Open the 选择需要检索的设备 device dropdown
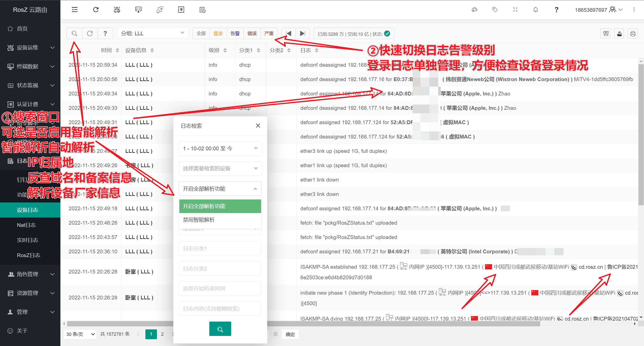 pyautogui.click(x=220, y=168)
